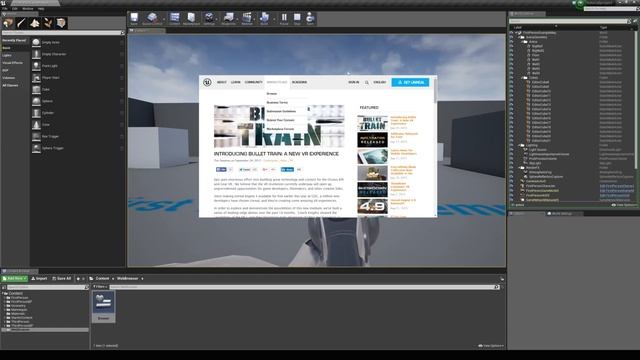Click the Get Unreal button
The image size is (640, 360).
tap(410, 82)
